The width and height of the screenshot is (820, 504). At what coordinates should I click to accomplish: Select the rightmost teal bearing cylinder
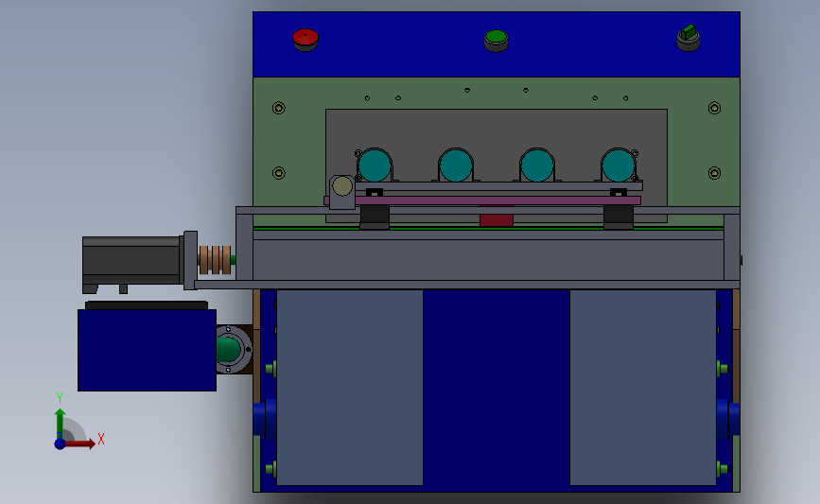pos(619,165)
